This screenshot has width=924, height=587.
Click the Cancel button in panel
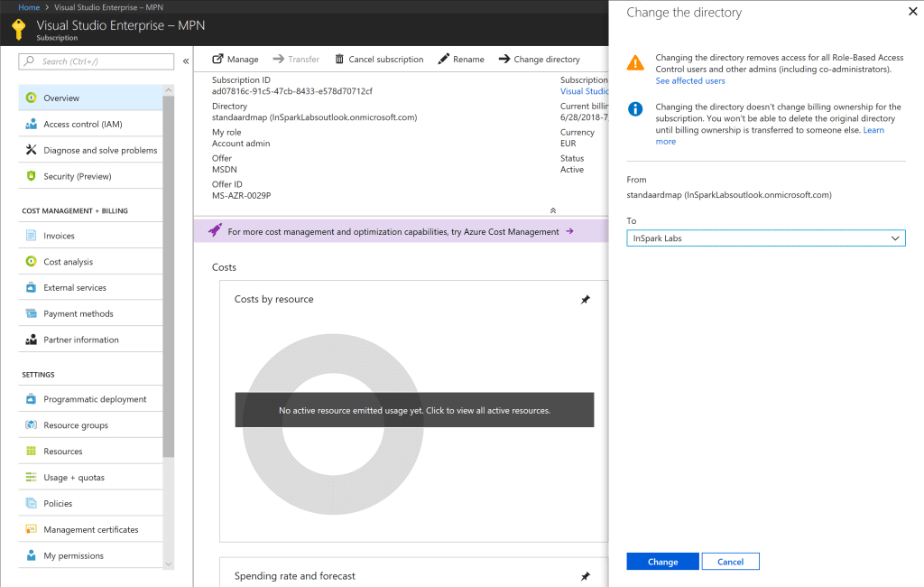pyautogui.click(x=730, y=562)
